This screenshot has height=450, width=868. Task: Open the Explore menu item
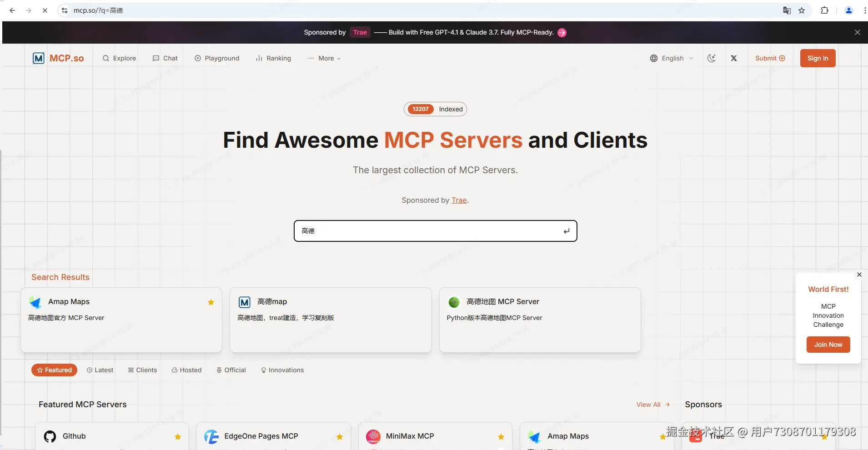click(119, 58)
